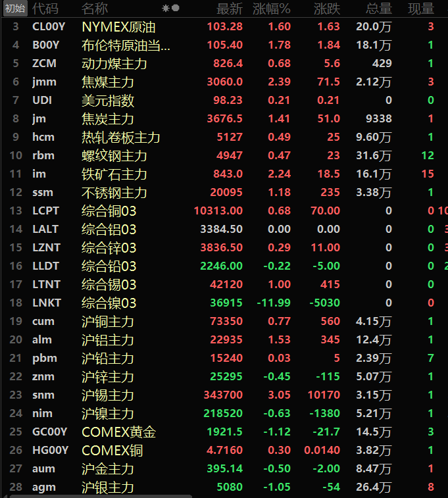448x498 pixels.
Task: Click the 最新 column header
Action: click(x=230, y=9)
